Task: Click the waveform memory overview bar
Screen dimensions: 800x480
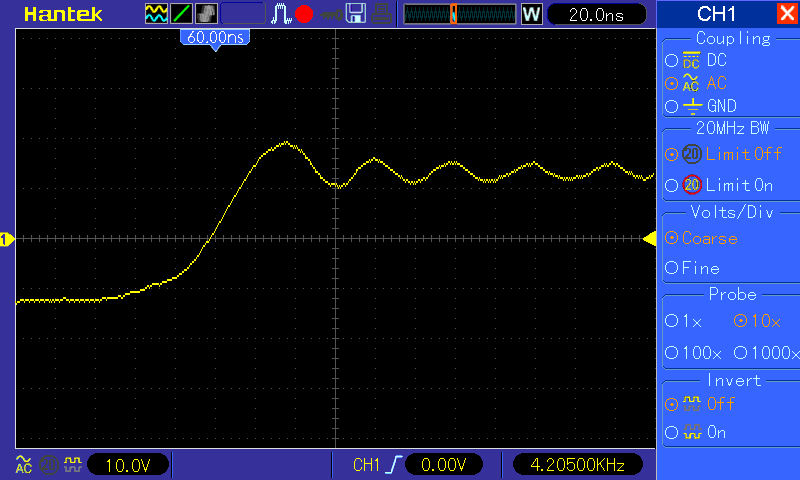Action: (460, 14)
